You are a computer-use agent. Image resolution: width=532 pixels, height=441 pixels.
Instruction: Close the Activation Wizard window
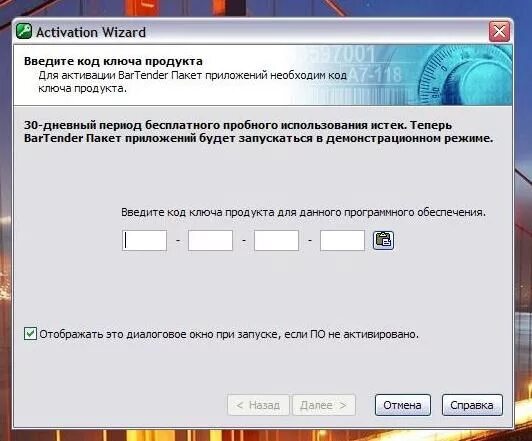coord(499,32)
